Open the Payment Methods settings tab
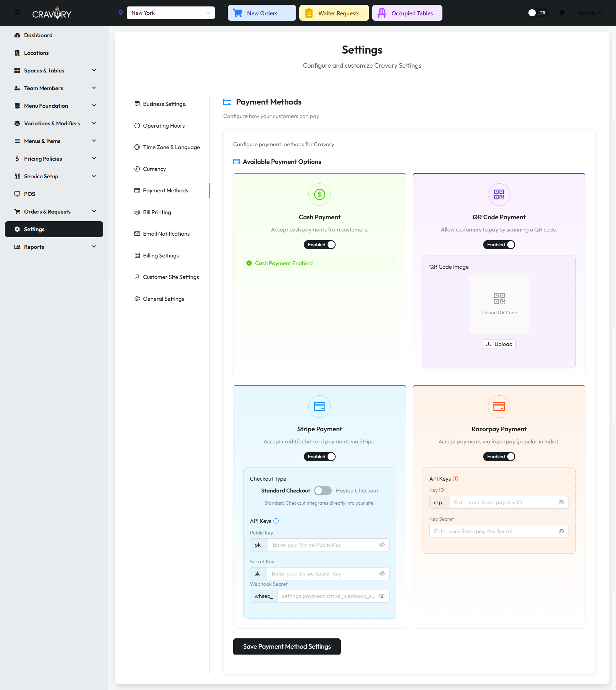 pos(167,190)
